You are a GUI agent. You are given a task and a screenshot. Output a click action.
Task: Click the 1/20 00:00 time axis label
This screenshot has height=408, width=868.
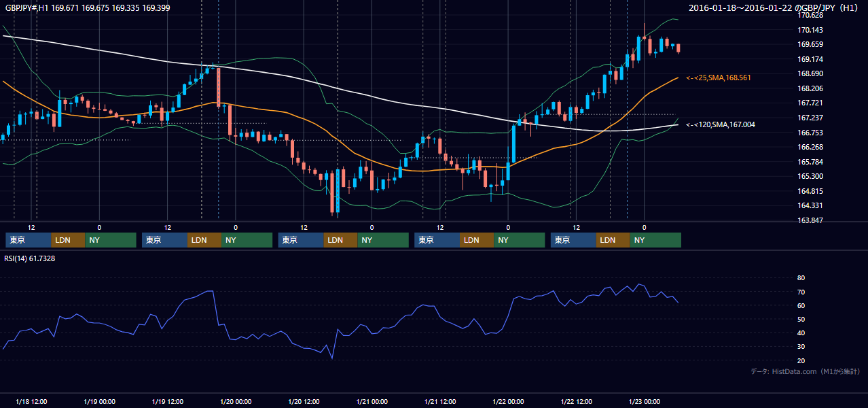tap(236, 401)
